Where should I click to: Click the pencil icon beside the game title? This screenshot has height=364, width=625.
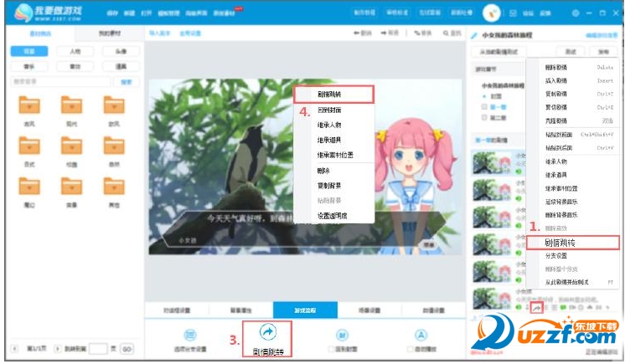pos(474,35)
